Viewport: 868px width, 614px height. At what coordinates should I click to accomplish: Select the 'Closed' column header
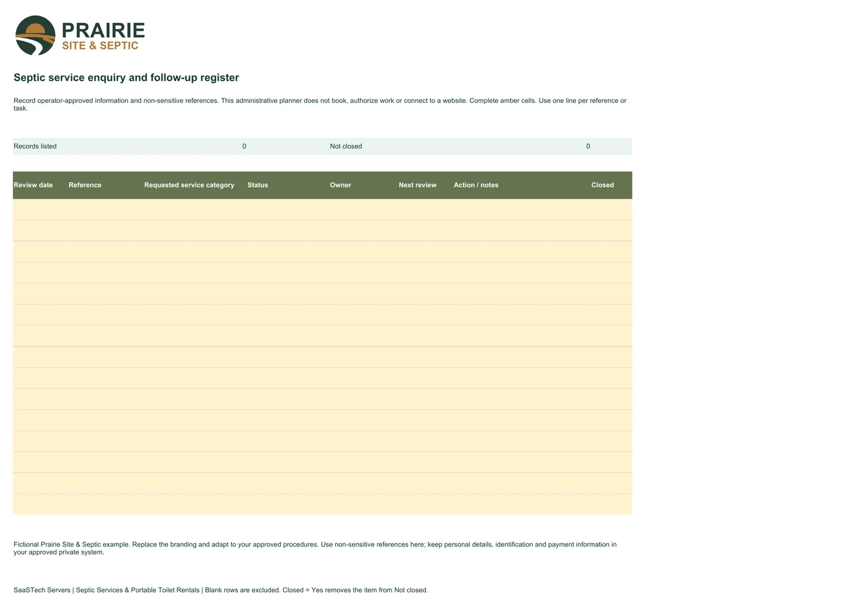click(x=603, y=185)
